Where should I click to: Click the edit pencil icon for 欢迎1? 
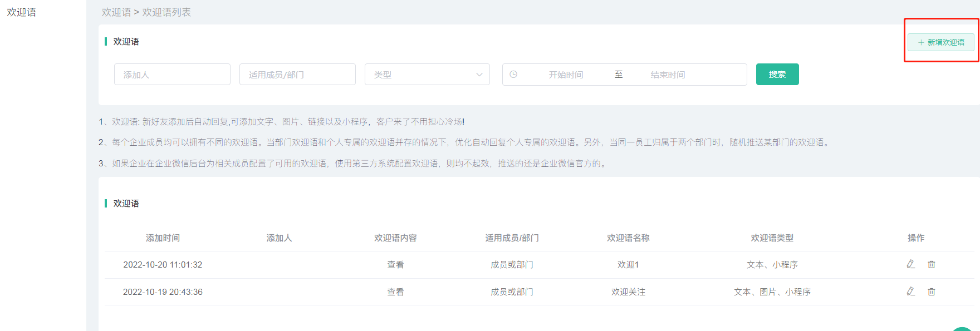pos(910,264)
